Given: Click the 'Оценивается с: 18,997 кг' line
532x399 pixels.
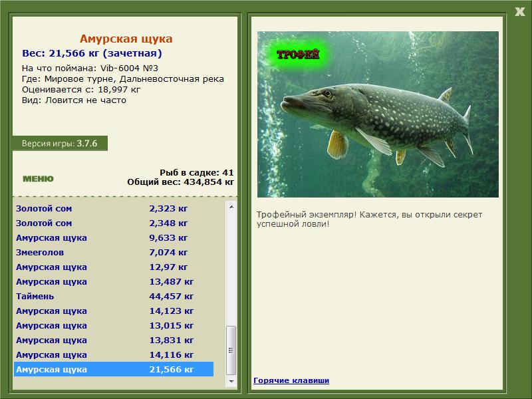Looking at the screenshot, I should pyautogui.click(x=81, y=90).
